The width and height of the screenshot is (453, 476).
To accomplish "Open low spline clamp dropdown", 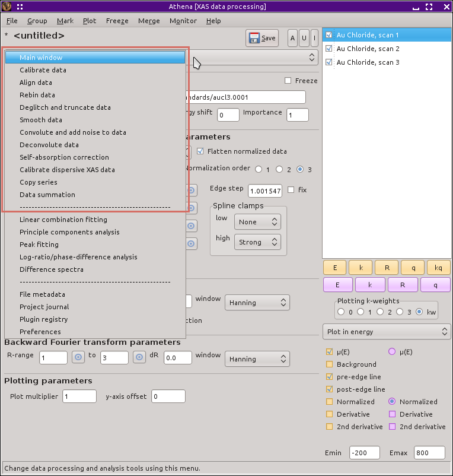I will click(257, 222).
